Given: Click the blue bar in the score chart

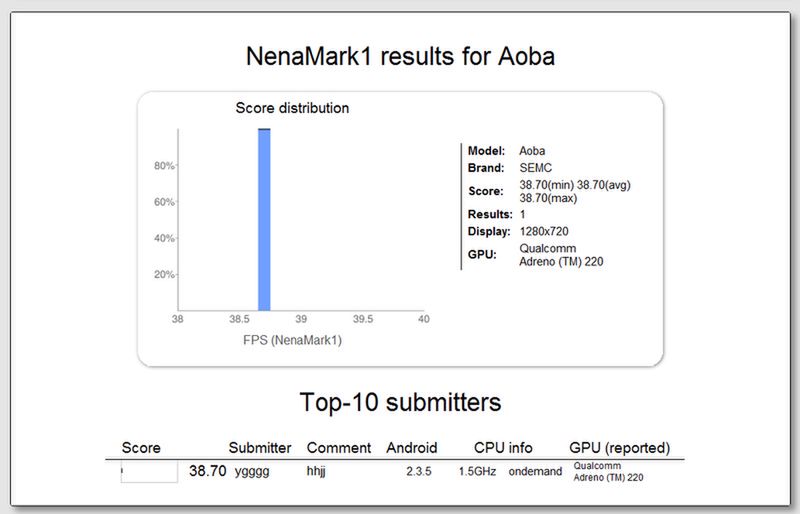Looking at the screenshot, I should (264, 220).
